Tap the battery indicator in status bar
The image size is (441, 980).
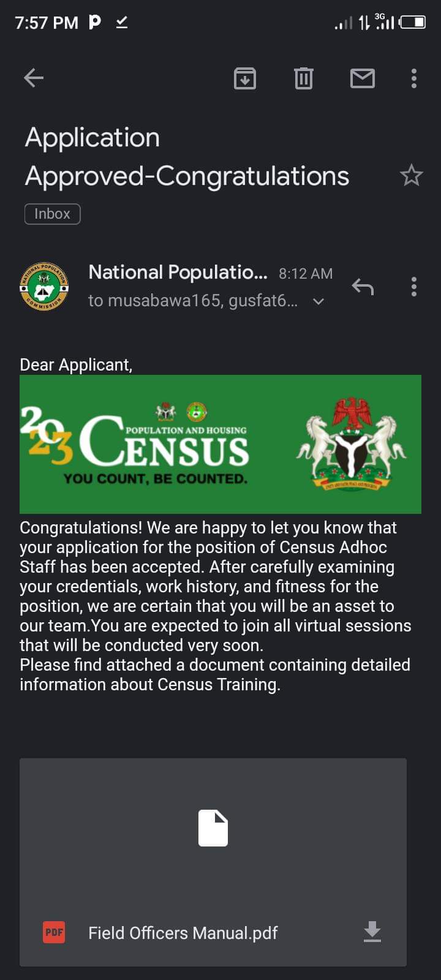[413, 23]
